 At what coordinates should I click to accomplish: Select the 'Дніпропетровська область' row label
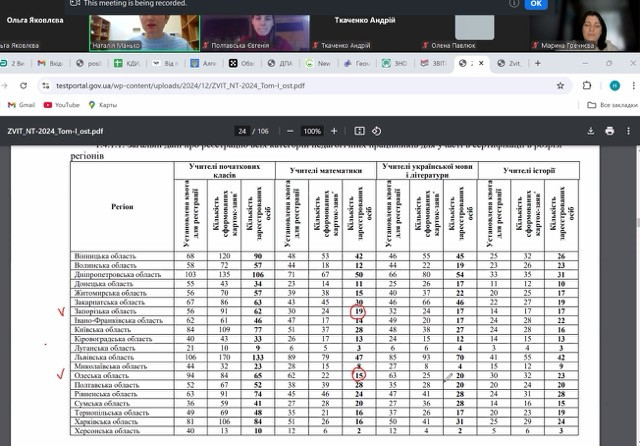point(118,275)
